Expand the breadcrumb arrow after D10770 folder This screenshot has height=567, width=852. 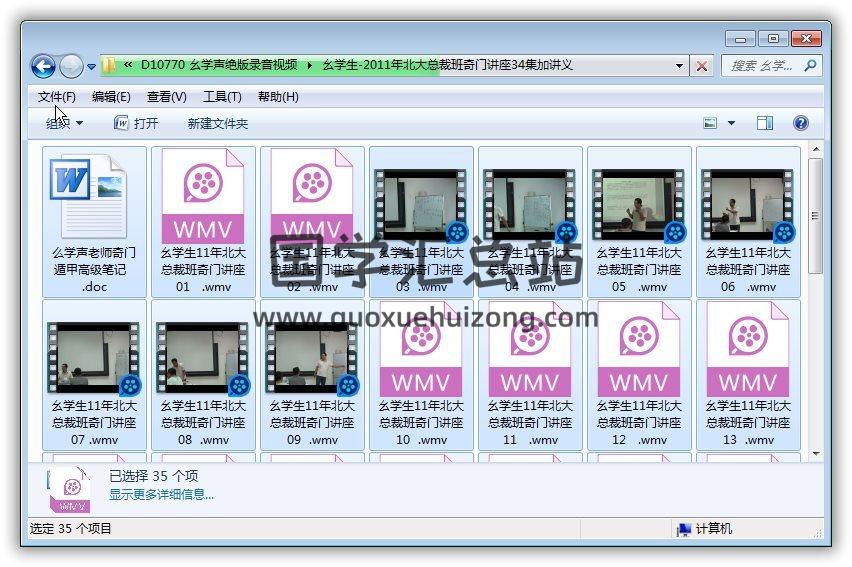pyautogui.click(x=310, y=66)
